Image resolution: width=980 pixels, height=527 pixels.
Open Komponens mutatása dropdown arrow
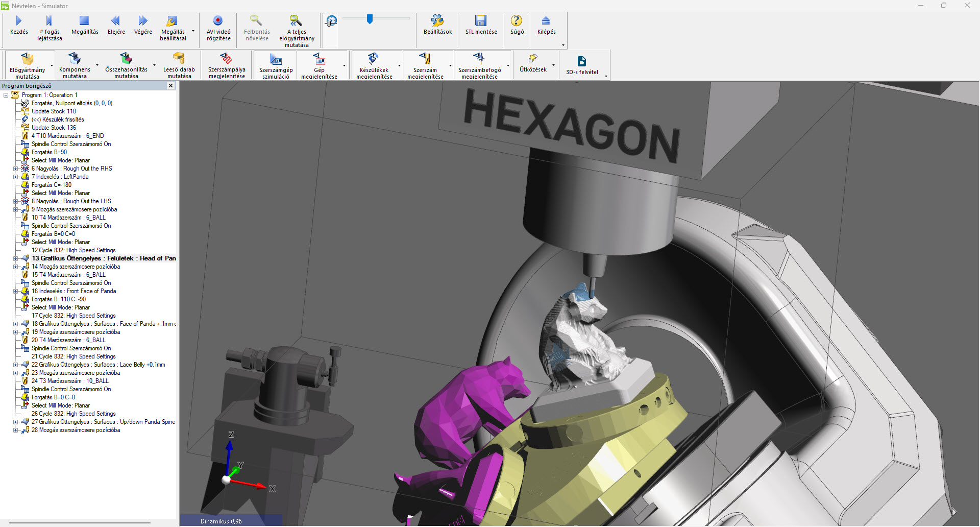tap(96, 65)
